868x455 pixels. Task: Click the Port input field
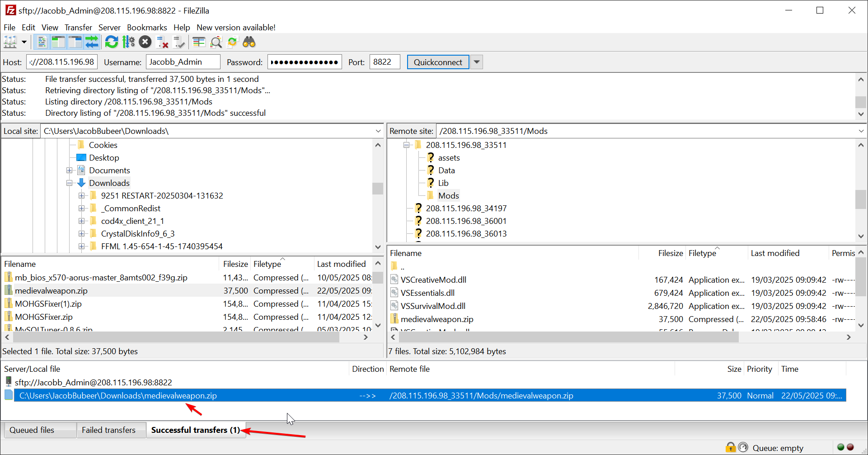click(x=385, y=62)
